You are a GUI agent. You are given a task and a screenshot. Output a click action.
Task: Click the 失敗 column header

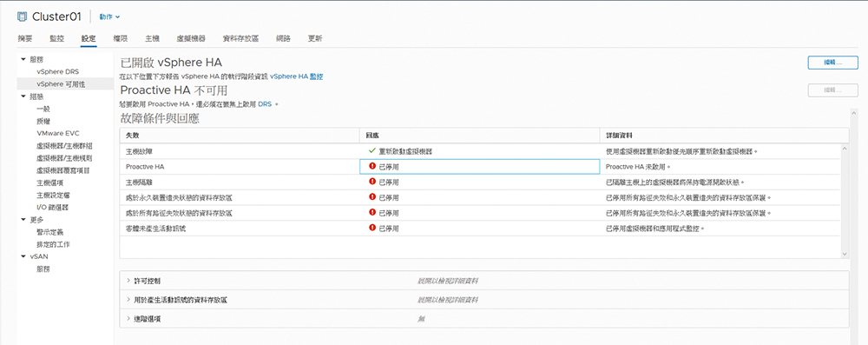click(240, 136)
